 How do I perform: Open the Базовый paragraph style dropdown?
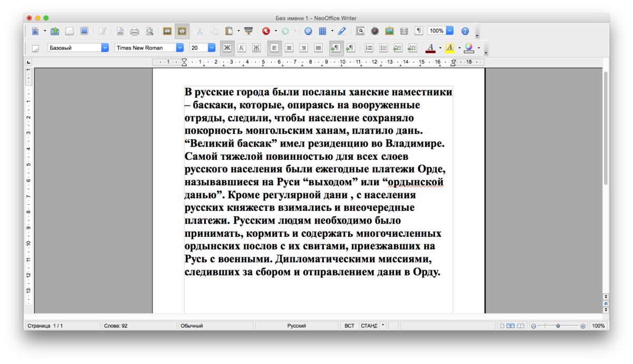pos(104,48)
